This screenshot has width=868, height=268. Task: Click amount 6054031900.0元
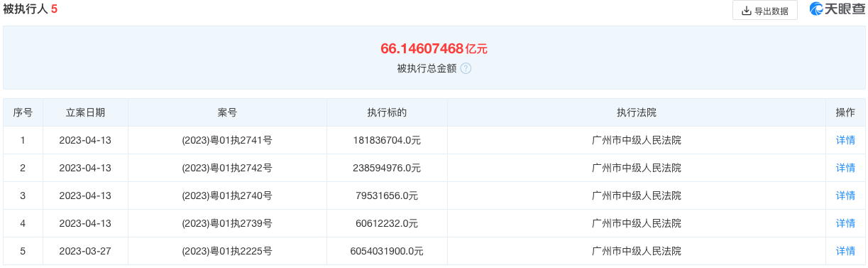point(387,251)
